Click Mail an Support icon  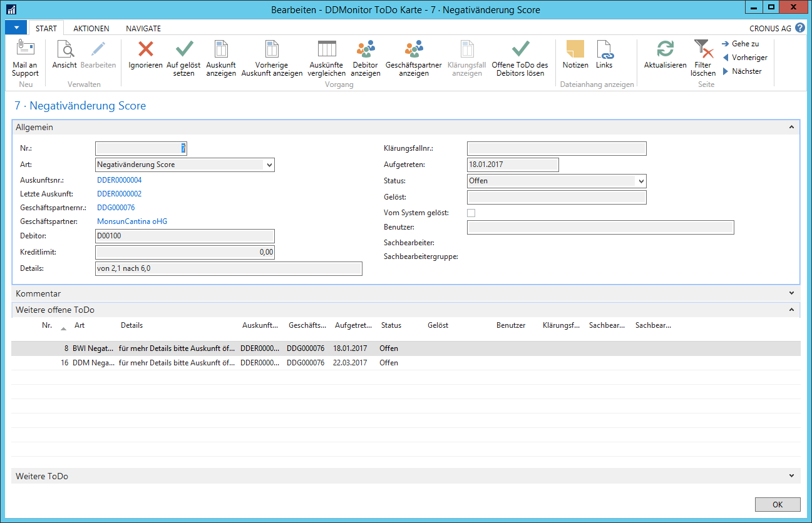coord(25,49)
